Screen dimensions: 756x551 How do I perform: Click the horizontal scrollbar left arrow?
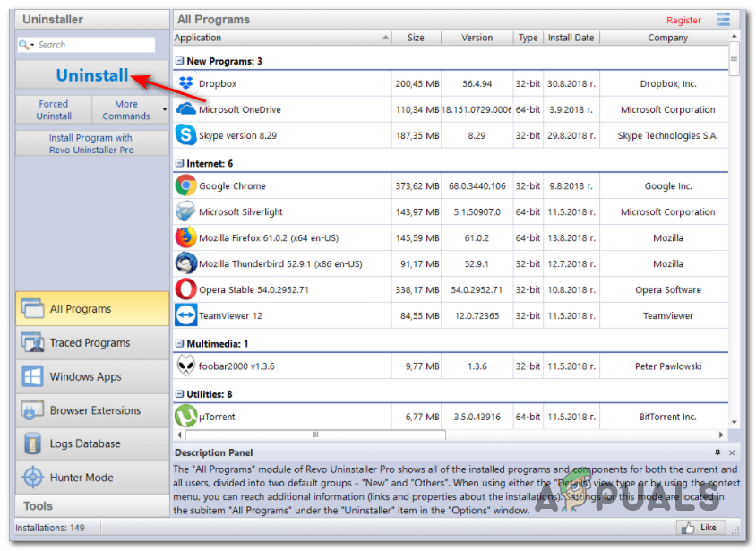pyautogui.click(x=179, y=435)
